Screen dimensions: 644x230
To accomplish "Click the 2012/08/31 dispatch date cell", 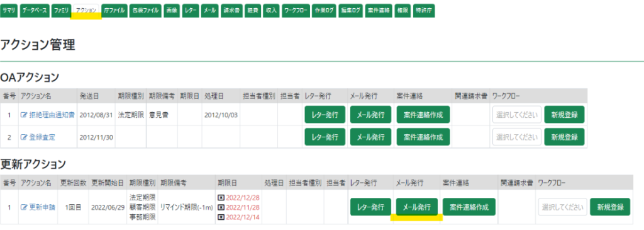I will click(96, 115).
